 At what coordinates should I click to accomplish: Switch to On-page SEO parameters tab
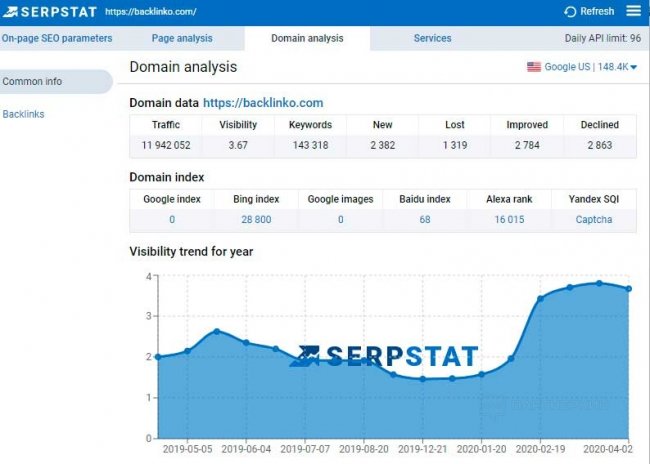coord(56,39)
